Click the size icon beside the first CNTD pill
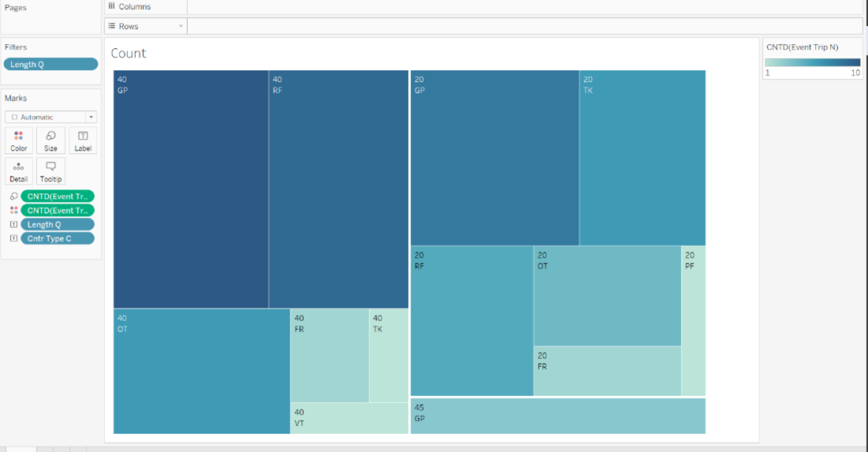 pos(13,196)
